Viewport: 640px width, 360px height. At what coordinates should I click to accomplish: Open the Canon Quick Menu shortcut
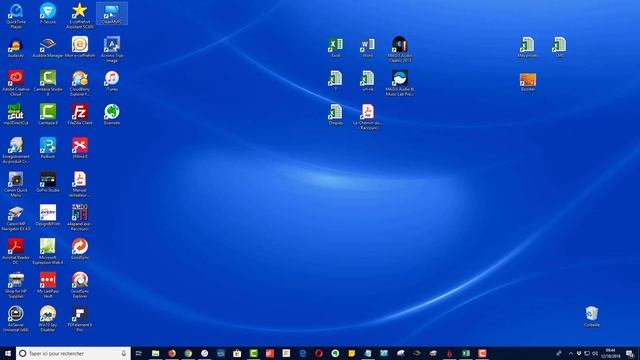pyautogui.click(x=16, y=184)
